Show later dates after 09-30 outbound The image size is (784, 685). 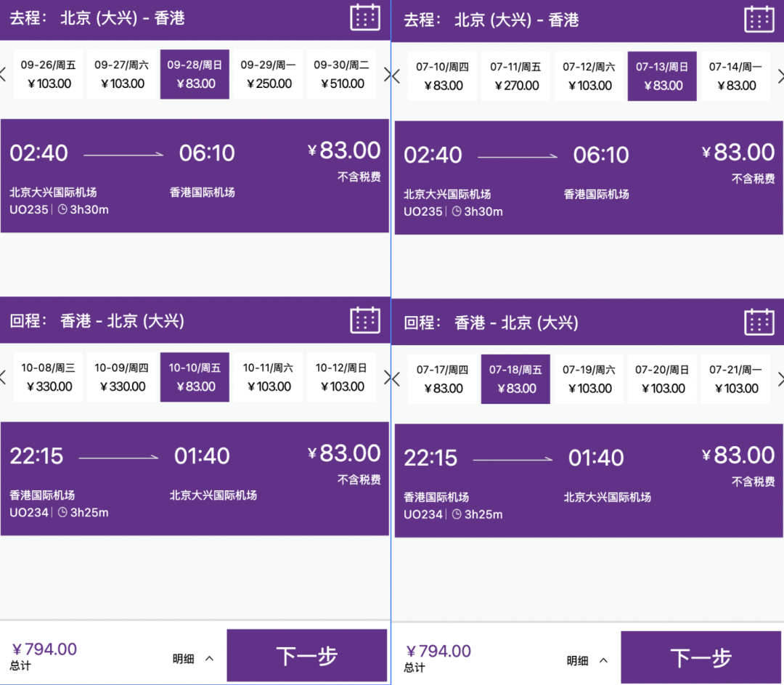[x=388, y=75]
